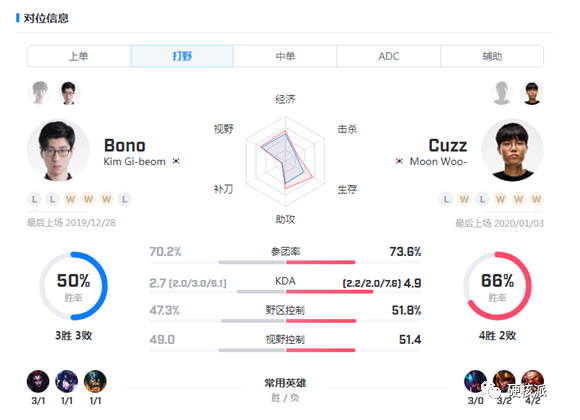Click Cuzz's large player portrait

click(512, 150)
